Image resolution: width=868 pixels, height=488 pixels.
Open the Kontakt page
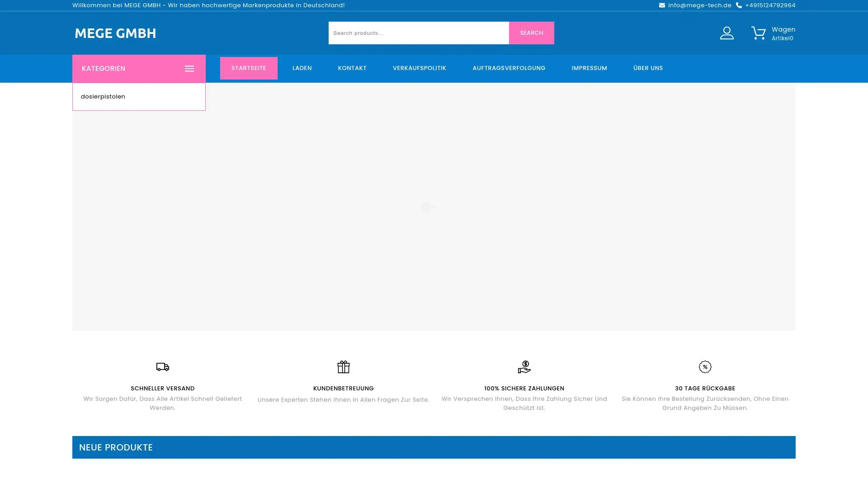tap(352, 68)
